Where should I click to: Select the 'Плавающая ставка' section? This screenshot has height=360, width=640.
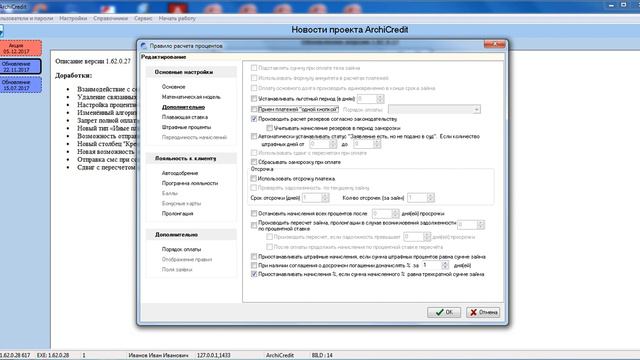click(184, 117)
